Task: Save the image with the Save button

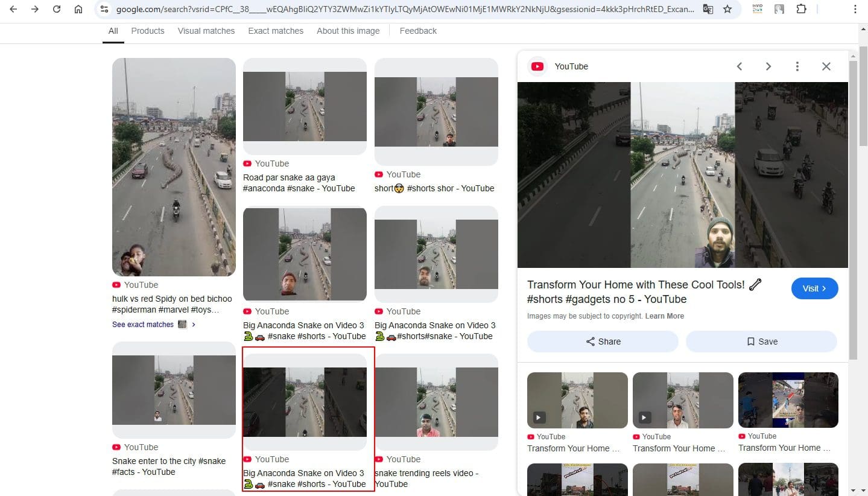Action: [x=761, y=342]
